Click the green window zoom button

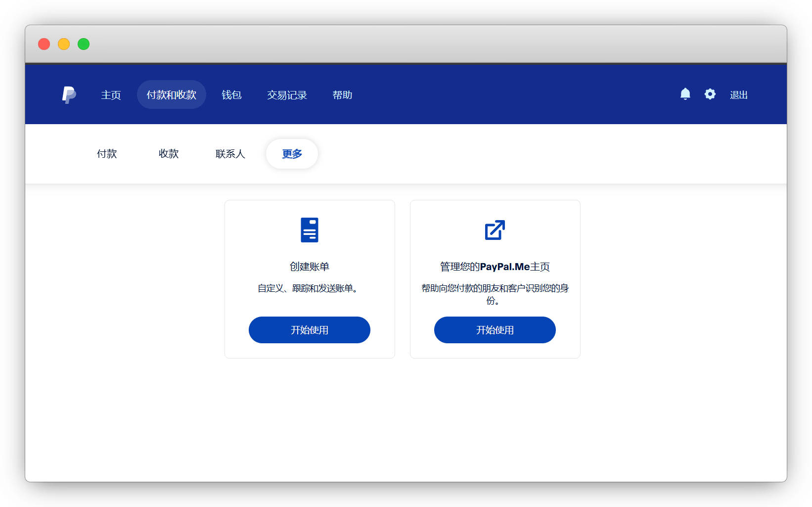(84, 44)
